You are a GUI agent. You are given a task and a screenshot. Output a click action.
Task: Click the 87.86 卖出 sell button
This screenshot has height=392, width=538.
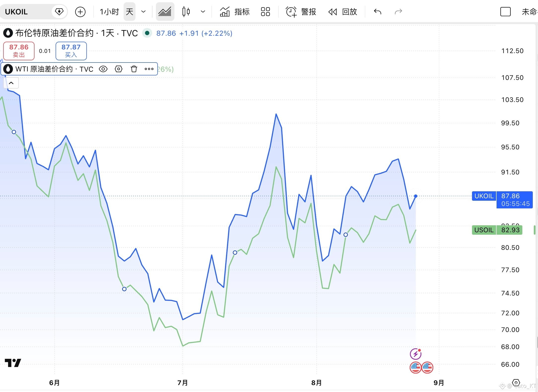[19, 51]
